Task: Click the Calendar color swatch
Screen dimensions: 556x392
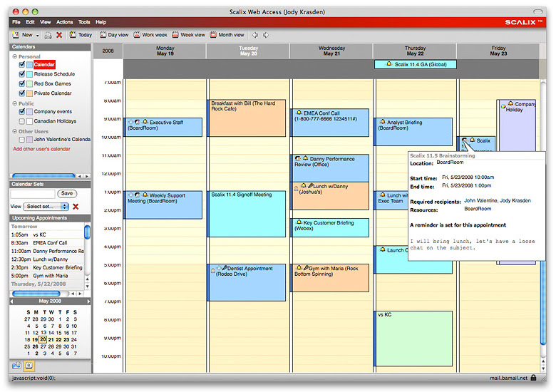Action: coord(30,65)
